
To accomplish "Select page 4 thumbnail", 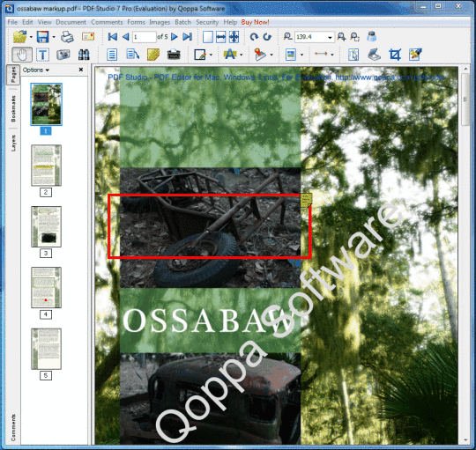I will (46, 287).
